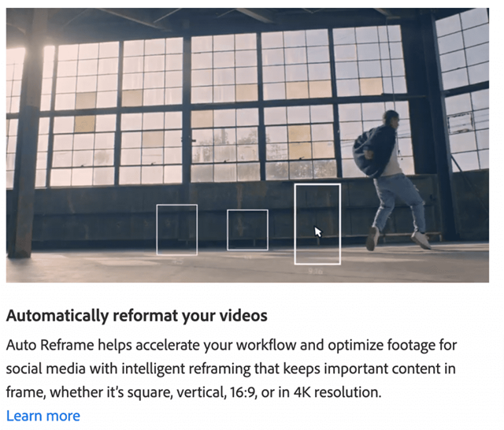Click the "9:16" label under the vertical frame
The height and width of the screenshot is (430, 504).
click(x=315, y=272)
